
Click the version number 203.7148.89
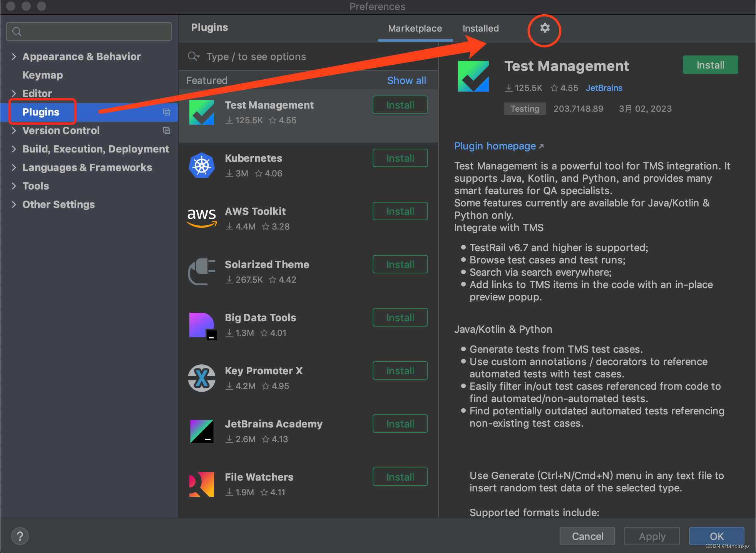(x=578, y=109)
